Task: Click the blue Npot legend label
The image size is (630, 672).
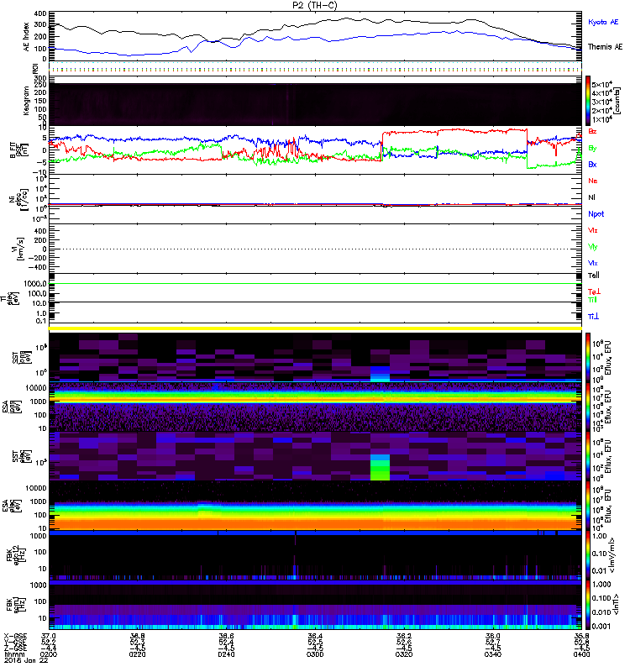Action: 596,214
